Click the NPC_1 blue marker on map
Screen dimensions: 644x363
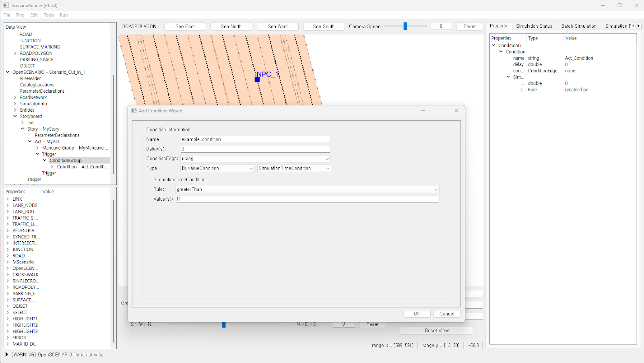[257, 79]
